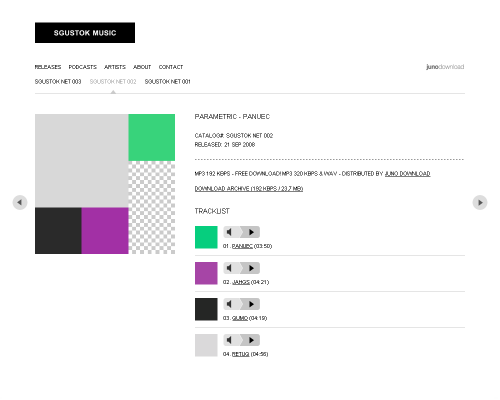Open the Releases menu item
500x400 pixels.
[x=48, y=67]
